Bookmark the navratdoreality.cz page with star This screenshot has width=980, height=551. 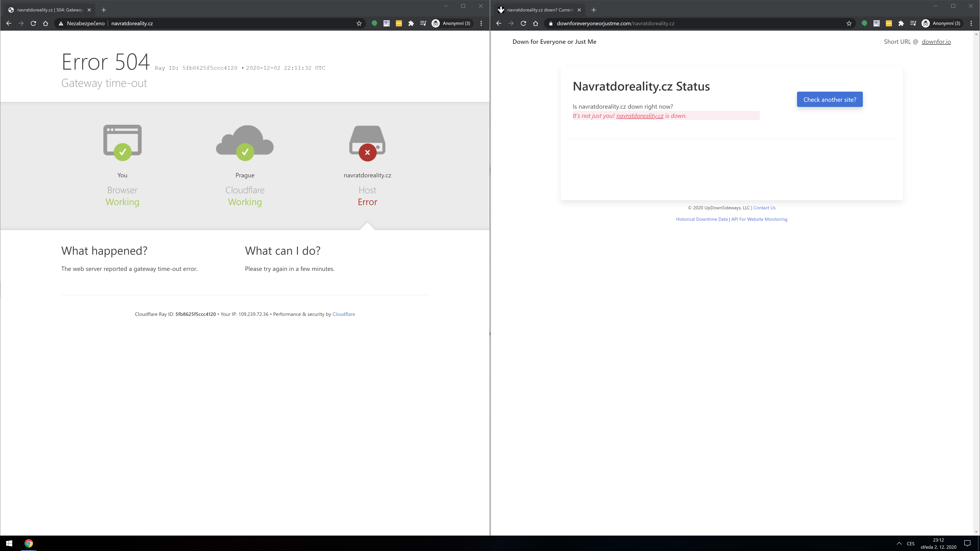tap(359, 23)
